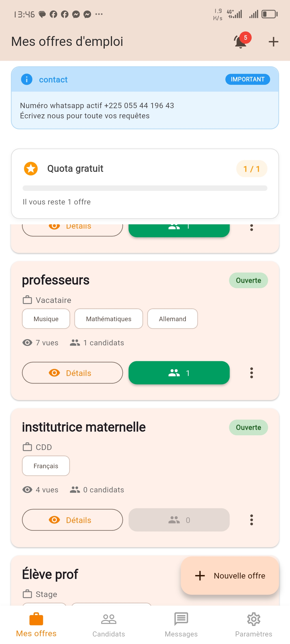Tap the Ouverte status badge on professeurs
Viewport: 290px width, 644px height.
tap(248, 280)
